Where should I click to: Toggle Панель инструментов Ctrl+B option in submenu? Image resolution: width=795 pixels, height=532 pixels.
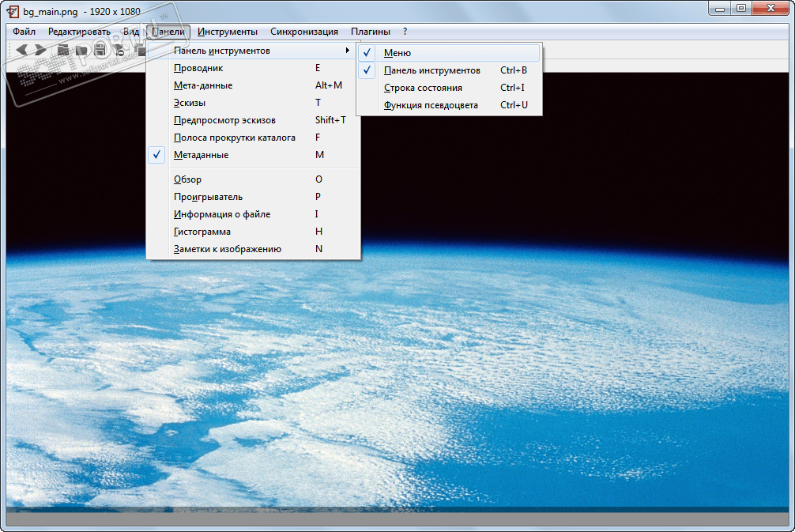point(449,70)
